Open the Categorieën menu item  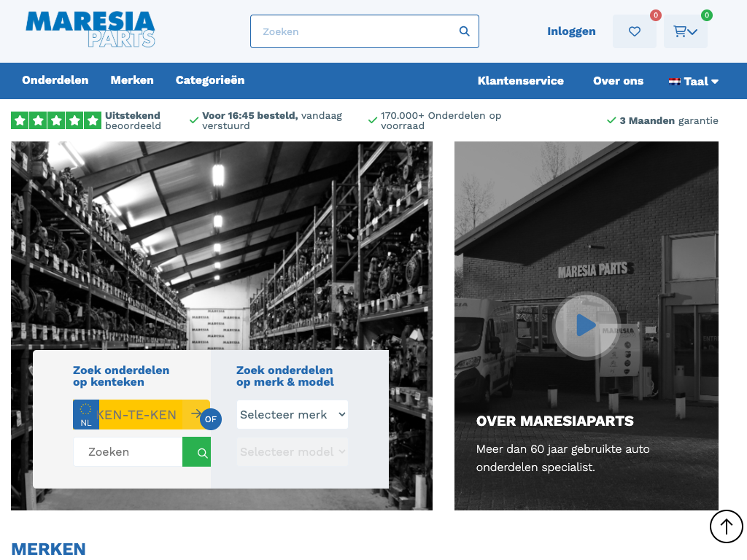point(210,80)
